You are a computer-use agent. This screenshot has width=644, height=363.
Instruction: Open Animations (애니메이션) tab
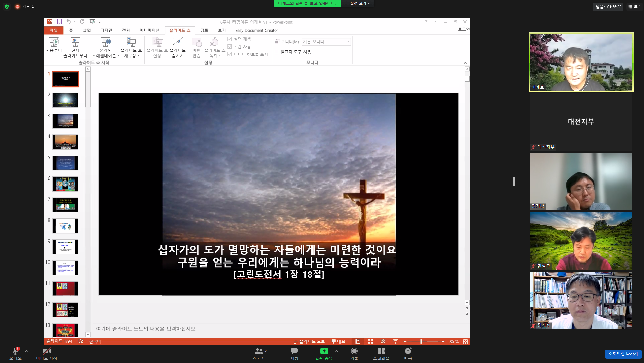point(149,30)
